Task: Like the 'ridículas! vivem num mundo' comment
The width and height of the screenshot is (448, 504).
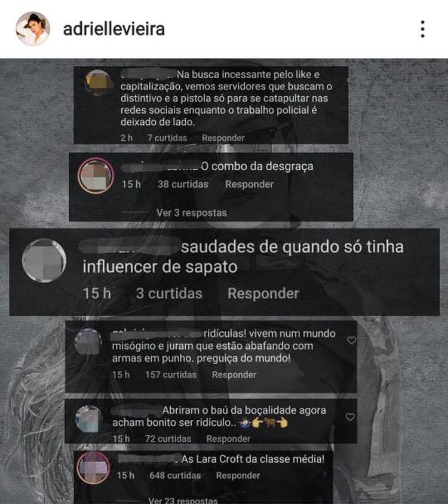Action: point(351,340)
